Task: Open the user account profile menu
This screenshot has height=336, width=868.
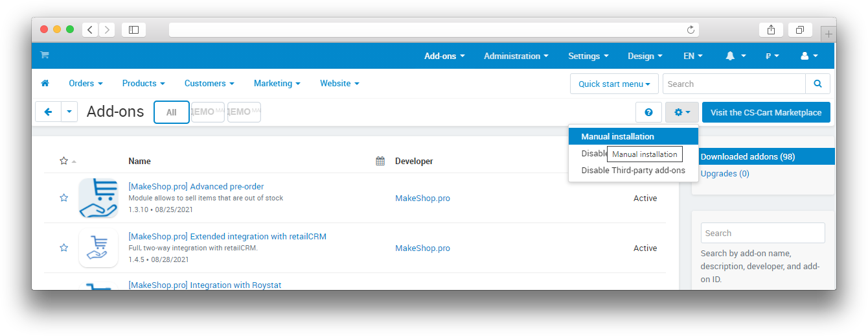Action: 809,56
